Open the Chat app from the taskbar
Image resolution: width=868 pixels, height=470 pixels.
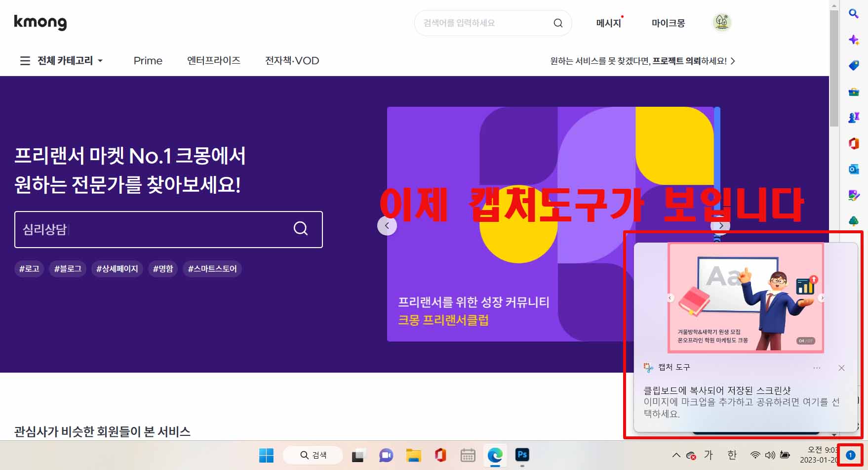[x=386, y=455]
